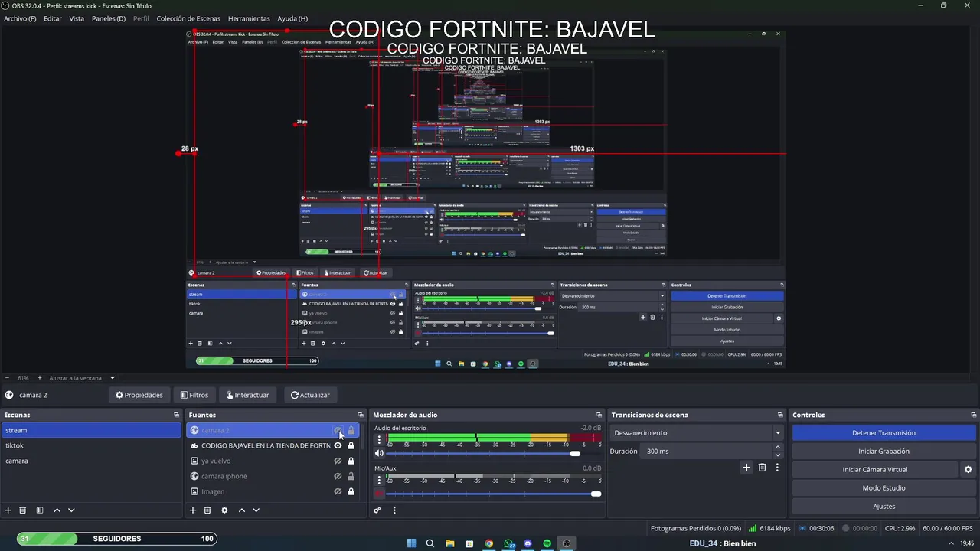Remove selected source with the Fuentes trash icon
The height and width of the screenshot is (551, 980).
(x=207, y=510)
